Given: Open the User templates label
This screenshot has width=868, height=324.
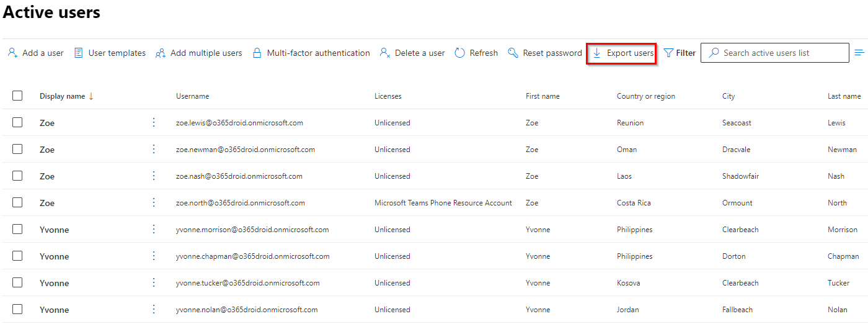Looking at the screenshot, I should point(117,53).
